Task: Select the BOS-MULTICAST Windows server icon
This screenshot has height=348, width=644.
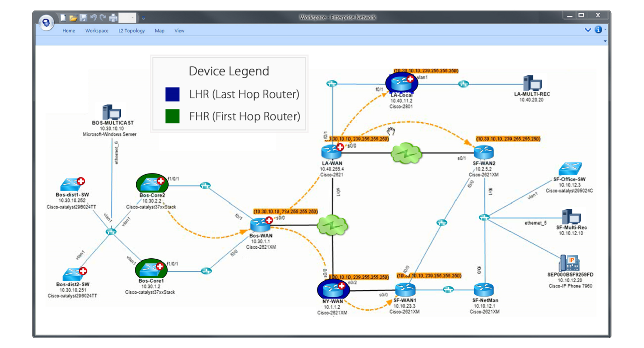Action: point(111,112)
